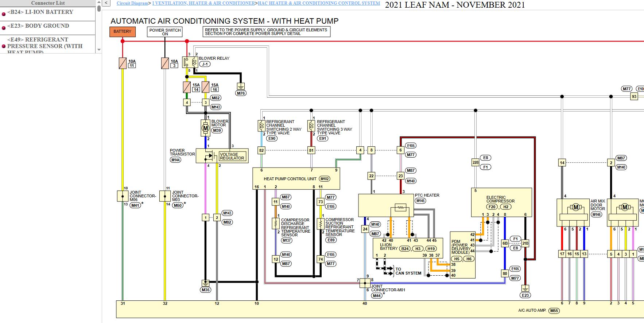Click the compressor suction temperature sensor resistor
Viewport: 644px width, 323px height.
(x=321, y=223)
